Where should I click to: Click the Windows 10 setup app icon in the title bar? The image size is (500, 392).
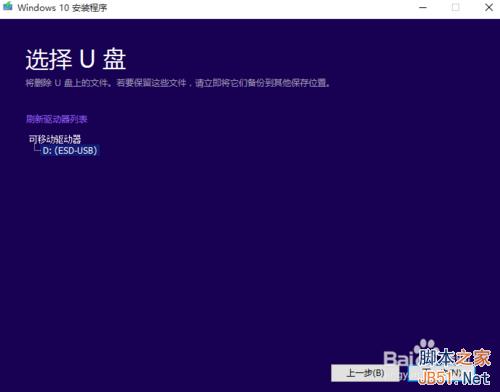7,6
